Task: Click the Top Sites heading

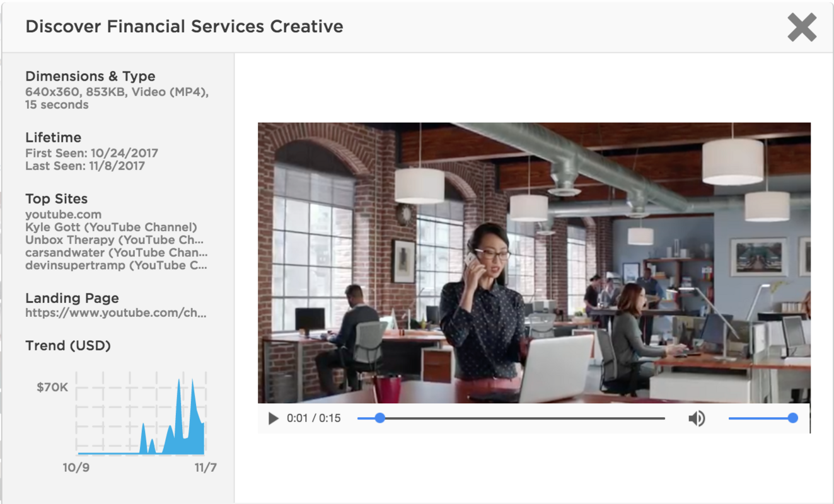Action: tap(56, 198)
